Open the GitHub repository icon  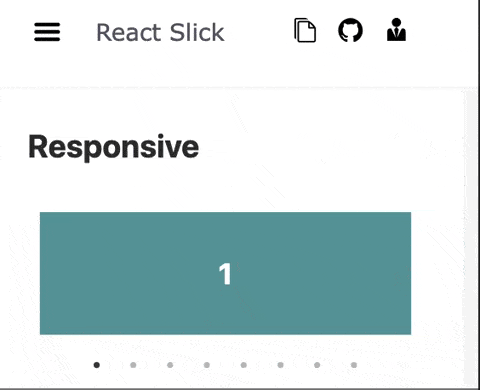(x=350, y=30)
